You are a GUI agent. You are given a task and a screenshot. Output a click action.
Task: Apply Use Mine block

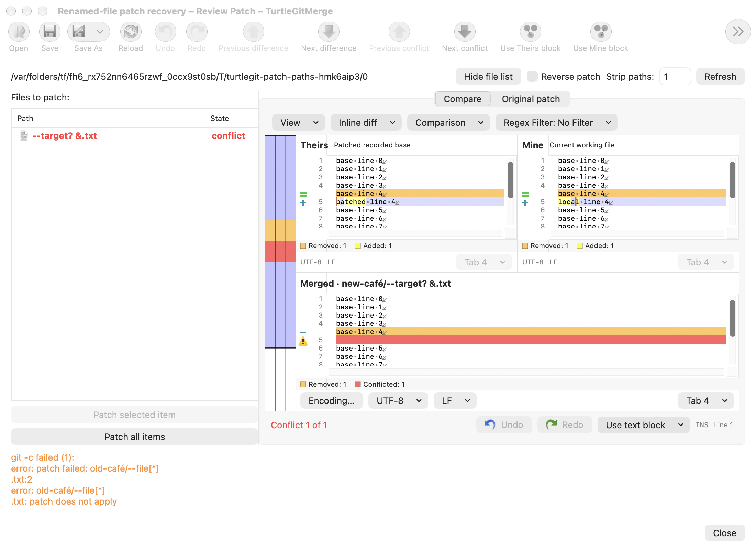click(601, 32)
